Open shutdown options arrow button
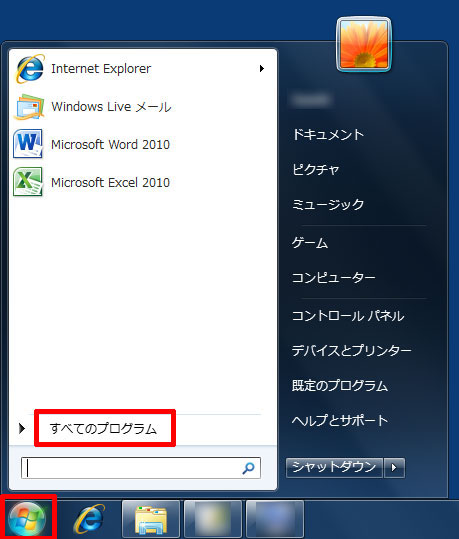459x539 pixels. coord(394,468)
